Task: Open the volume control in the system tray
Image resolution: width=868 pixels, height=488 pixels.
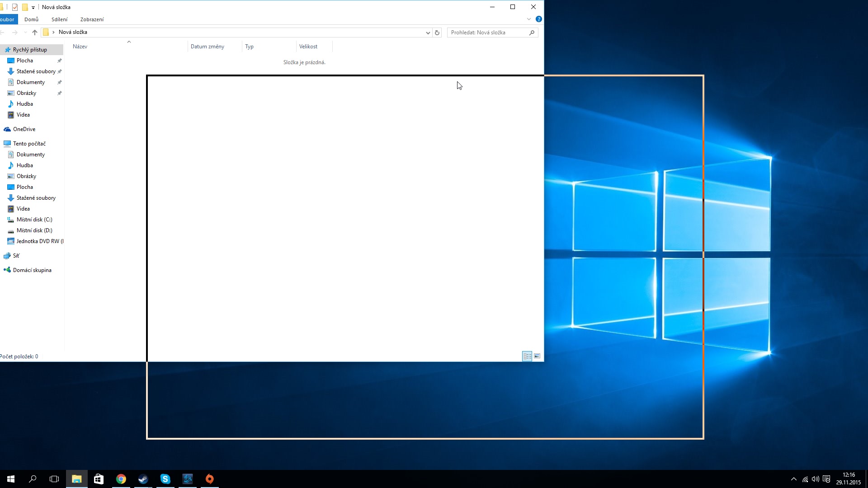Action: point(816,479)
